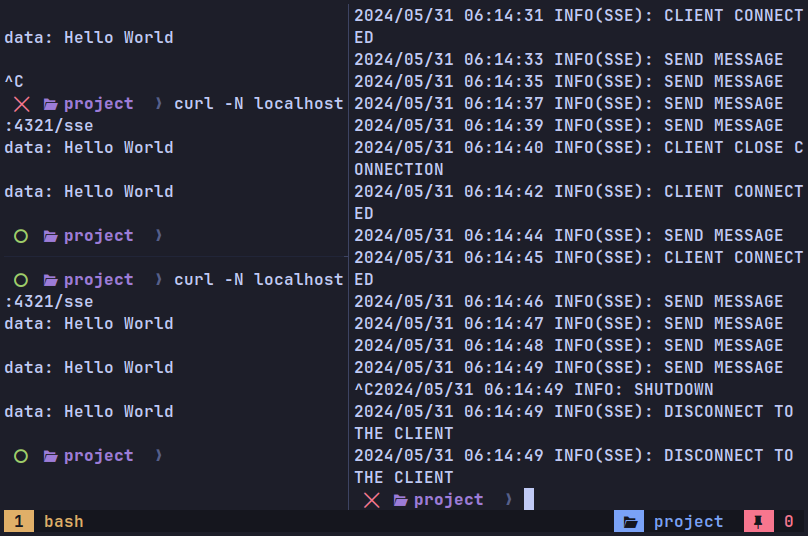
Task: Click the 0 counter beside the pin icon
Action: coord(788,522)
